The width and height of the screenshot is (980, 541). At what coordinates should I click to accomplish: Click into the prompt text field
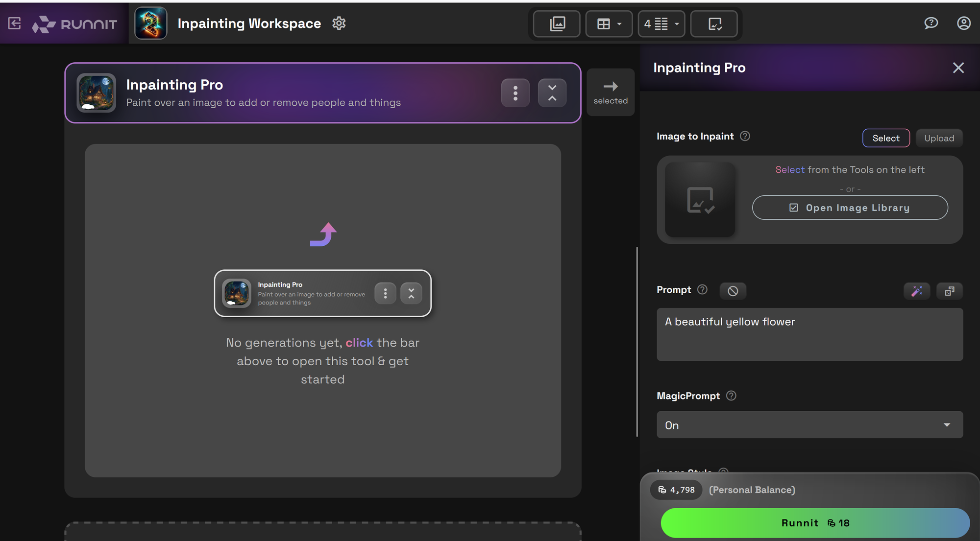point(809,334)
